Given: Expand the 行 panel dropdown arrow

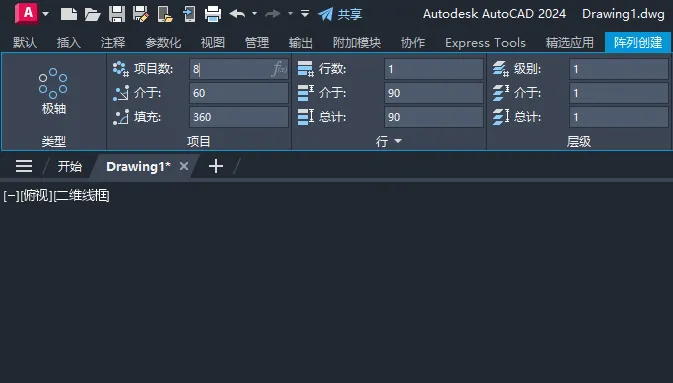Looking at the screenshot, I should tap(398, 141).
